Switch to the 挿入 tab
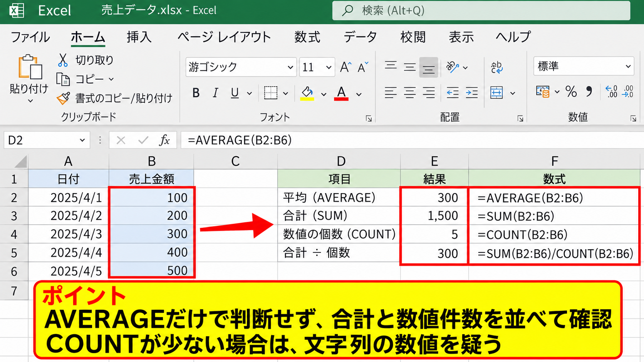 (139, 37)
